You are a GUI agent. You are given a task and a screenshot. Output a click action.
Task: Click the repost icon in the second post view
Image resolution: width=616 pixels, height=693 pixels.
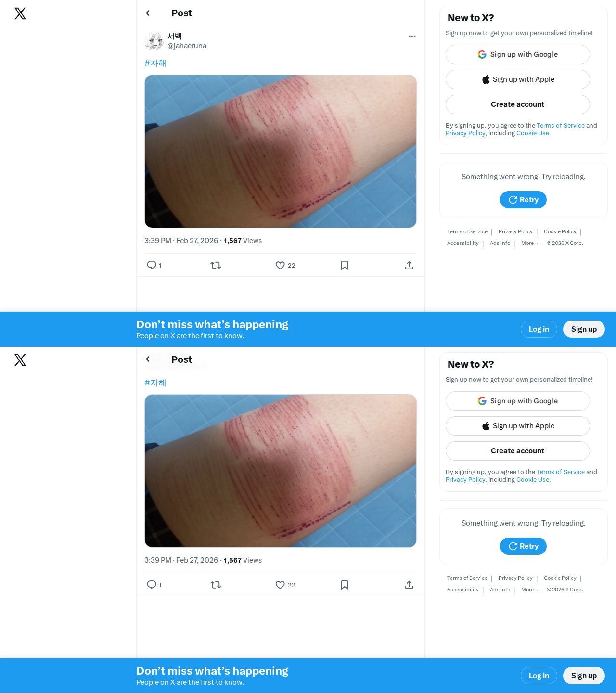[216, 585]
